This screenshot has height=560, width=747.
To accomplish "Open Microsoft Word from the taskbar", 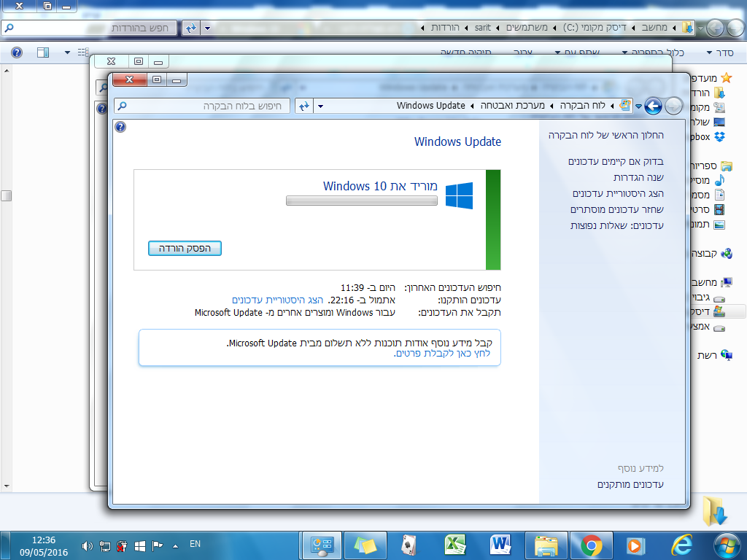I will pyautogui.click(x=500, y=545).
